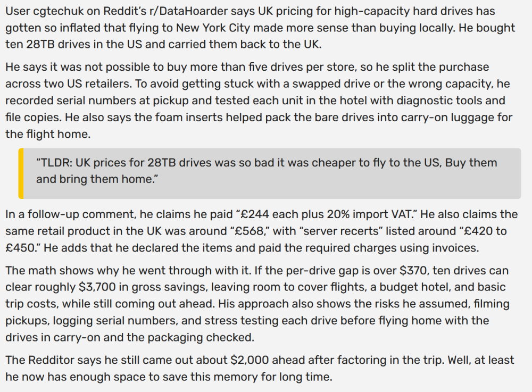Click the paragraph starting "He says it was not possible"
Screen dimensions: 532x392
247,68
